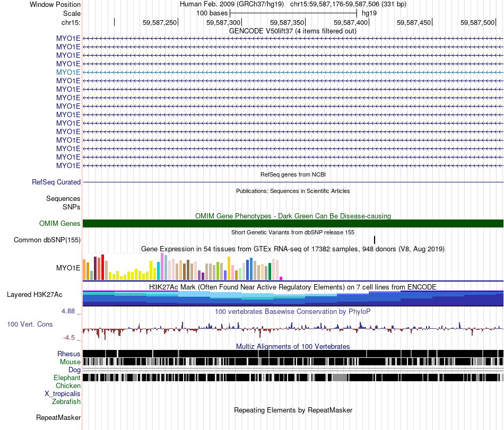
Task: Click the layered blue H3K27Ac signal graph
Action: 293,299
